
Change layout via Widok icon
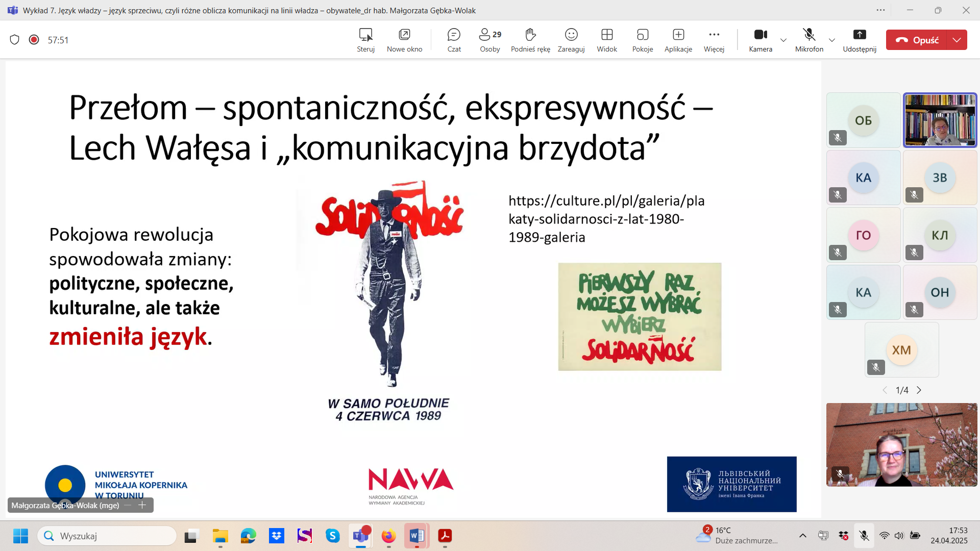606,40
